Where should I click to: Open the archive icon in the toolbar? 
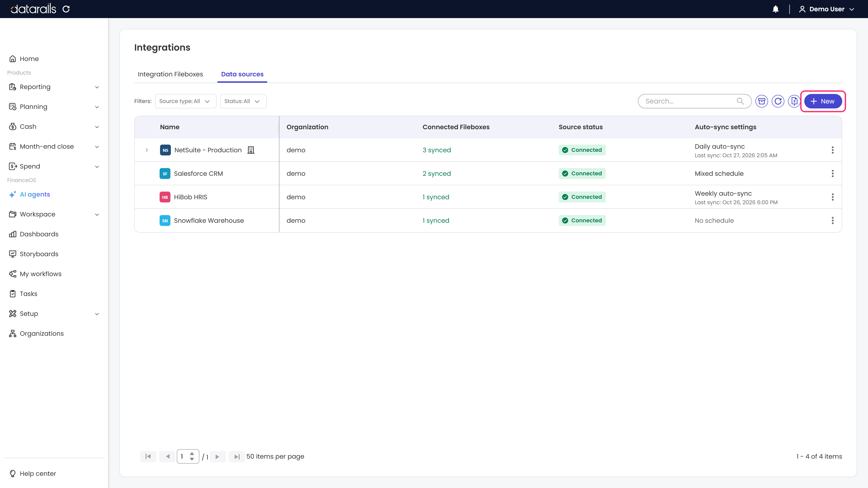[762, 101]
